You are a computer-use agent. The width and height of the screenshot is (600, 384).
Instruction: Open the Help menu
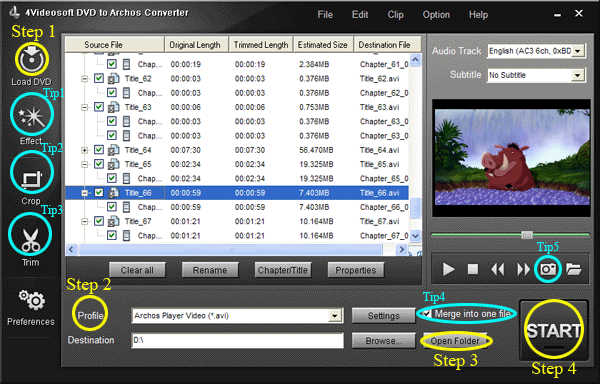point(478,15)
